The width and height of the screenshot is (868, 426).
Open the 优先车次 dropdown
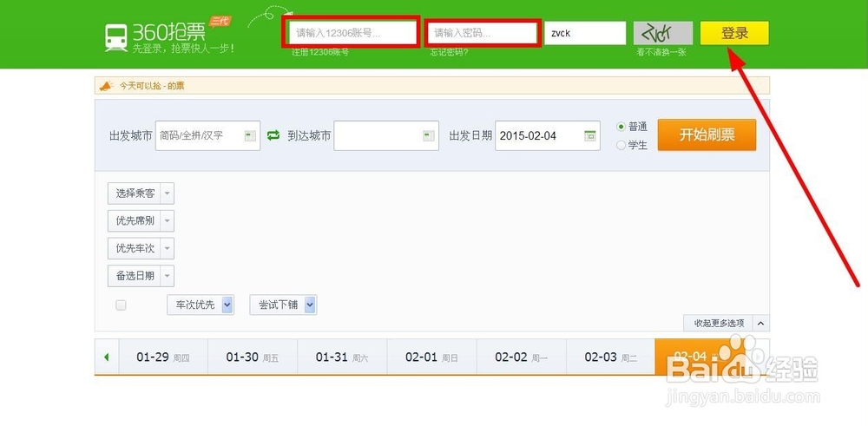click(x=141, y=248)
